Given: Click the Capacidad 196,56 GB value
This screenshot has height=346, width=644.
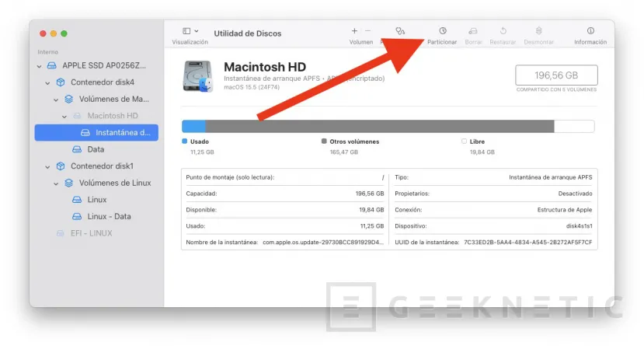Looking at the screenshot, I should 370,194.
